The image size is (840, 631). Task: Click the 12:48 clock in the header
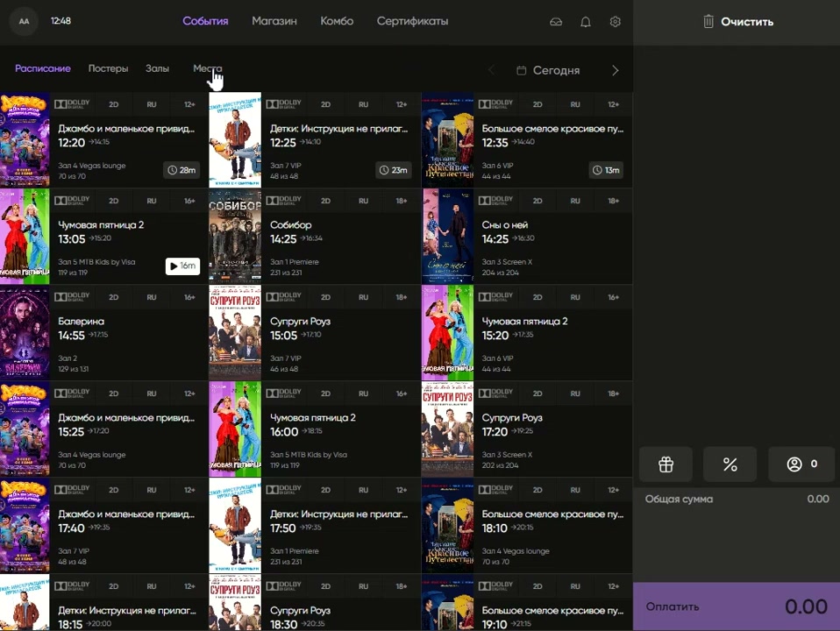61,21
